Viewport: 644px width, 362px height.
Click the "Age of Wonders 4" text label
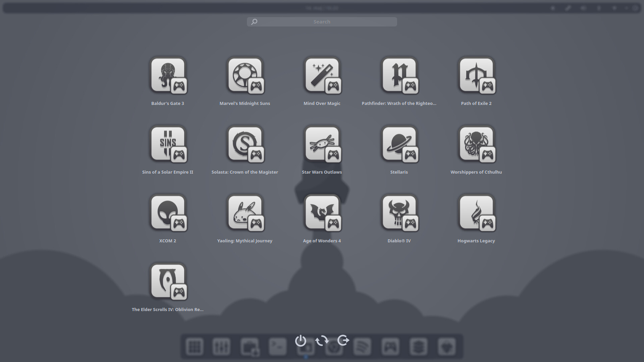pos(322,241)
